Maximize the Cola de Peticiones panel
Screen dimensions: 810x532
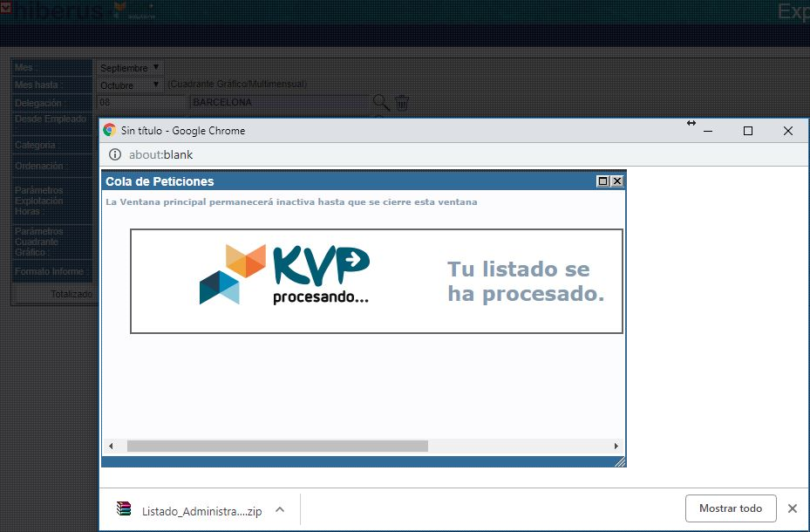[x=602, y=181]
